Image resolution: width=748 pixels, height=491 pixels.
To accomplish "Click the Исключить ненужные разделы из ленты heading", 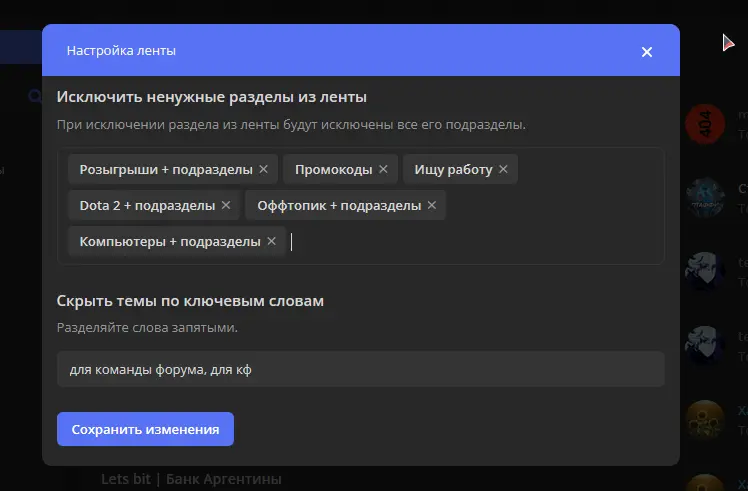I will (212, 97).
